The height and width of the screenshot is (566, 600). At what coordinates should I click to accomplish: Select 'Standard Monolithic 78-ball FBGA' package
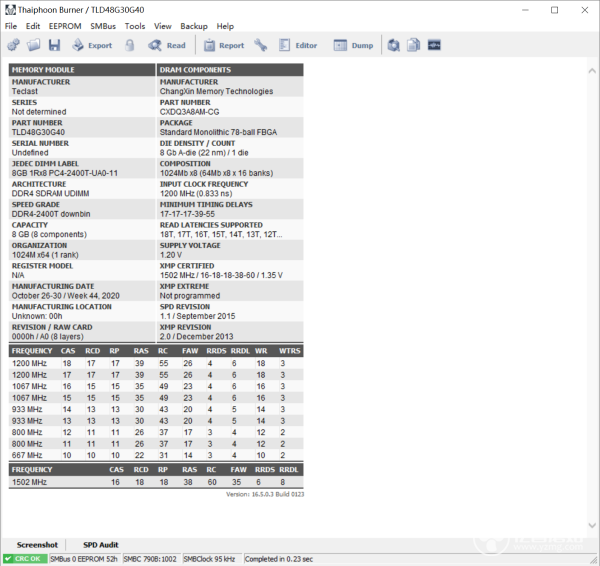click(x=218, y=132)
